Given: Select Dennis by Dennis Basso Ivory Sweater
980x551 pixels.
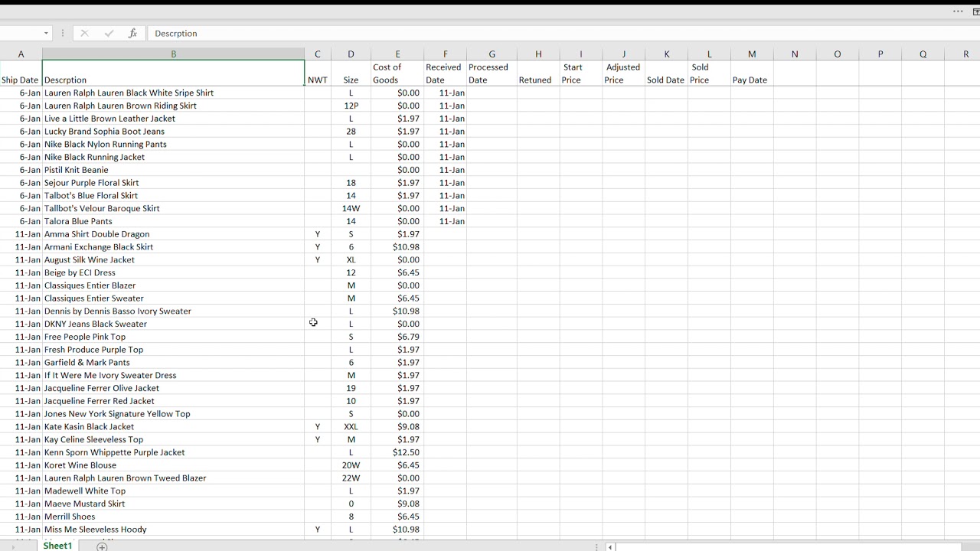Looking at the screenshot, I should click(x=173, y=311).
